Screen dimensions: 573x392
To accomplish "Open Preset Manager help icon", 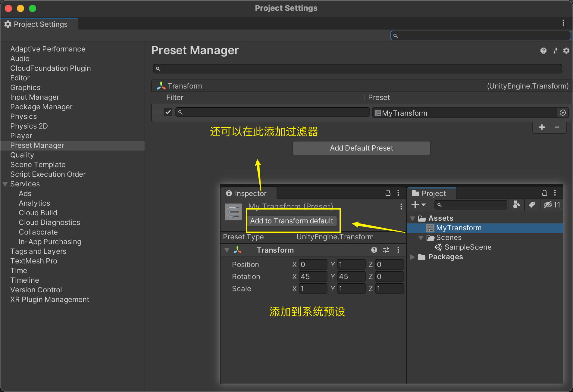I will 543,51.
